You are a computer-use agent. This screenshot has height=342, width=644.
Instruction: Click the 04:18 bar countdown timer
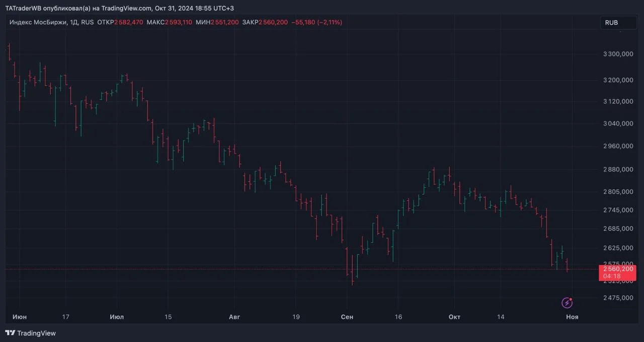611,276
